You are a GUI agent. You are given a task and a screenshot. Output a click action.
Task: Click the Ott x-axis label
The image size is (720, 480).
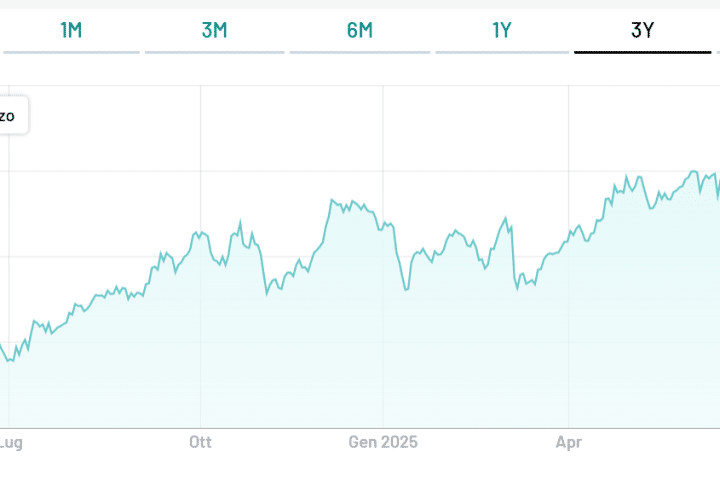click(x=200, y=441)
